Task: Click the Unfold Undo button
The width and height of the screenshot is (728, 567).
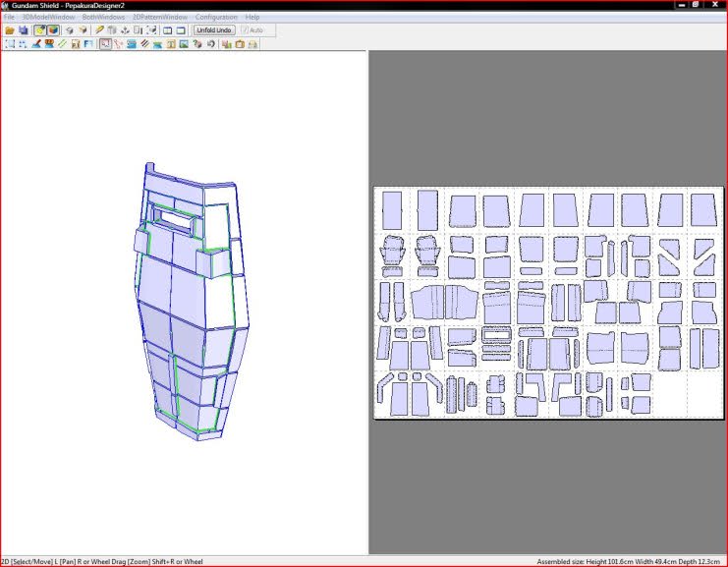Action: point(214,30)
